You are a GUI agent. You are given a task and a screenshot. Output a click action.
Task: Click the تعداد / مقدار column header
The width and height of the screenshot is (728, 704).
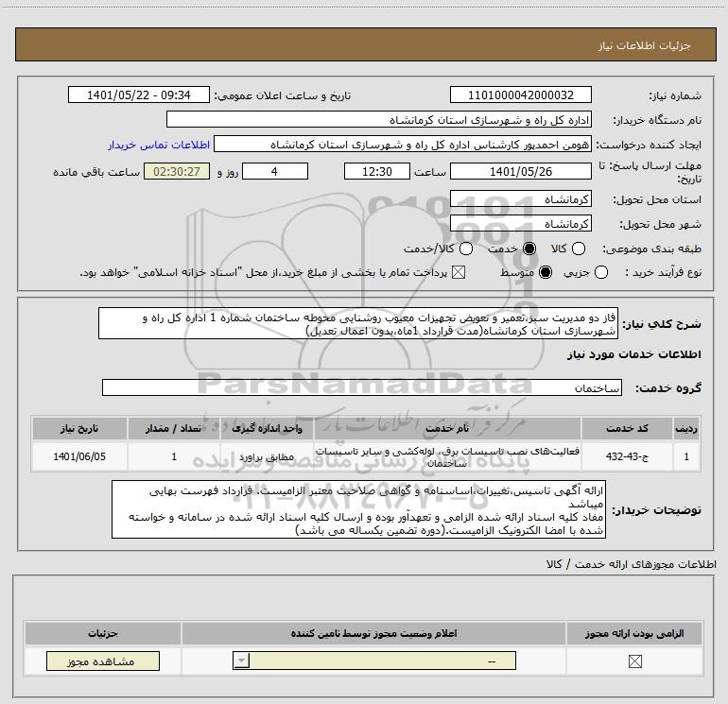click(x=174, y=428)
